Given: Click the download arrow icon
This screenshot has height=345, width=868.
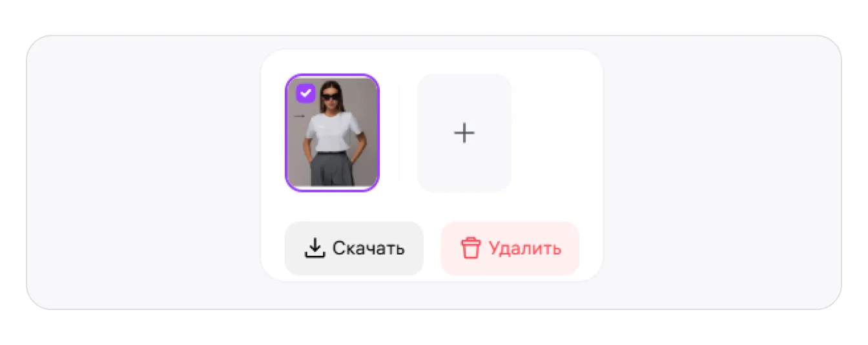Looking at the screenshot, I should coord(315,248).
